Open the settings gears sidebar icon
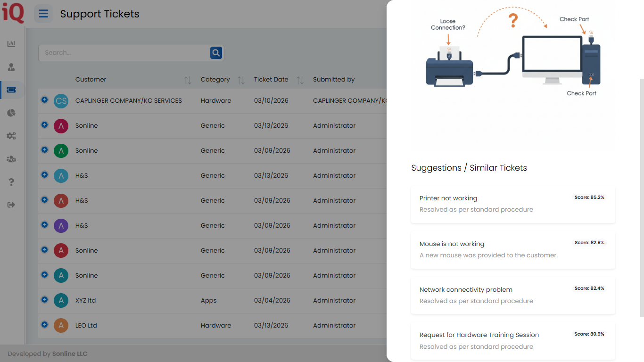Image resolution: width=644 pixels, height=362 pixels. pos(11,136)
